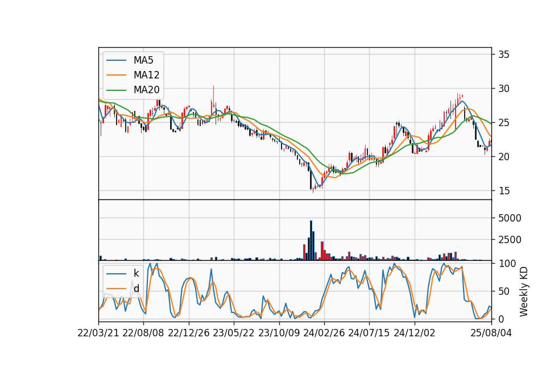Screen dimensions: 546x392
Task: Click the volume axis value 5000
Action: (x=510, y=218)
